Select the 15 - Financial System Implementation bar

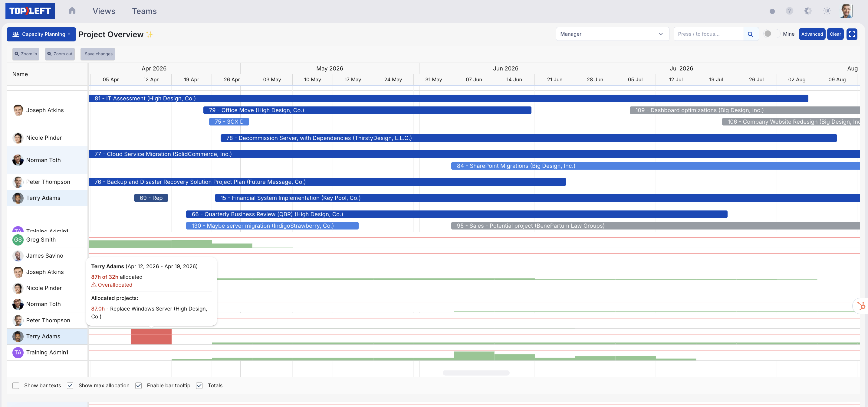(538, 198)
